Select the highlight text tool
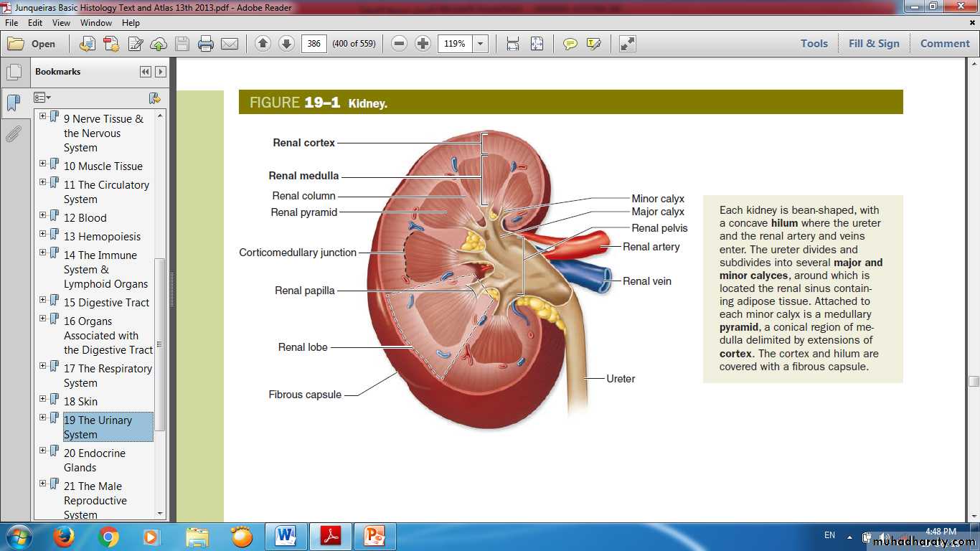 click(593, 44)
